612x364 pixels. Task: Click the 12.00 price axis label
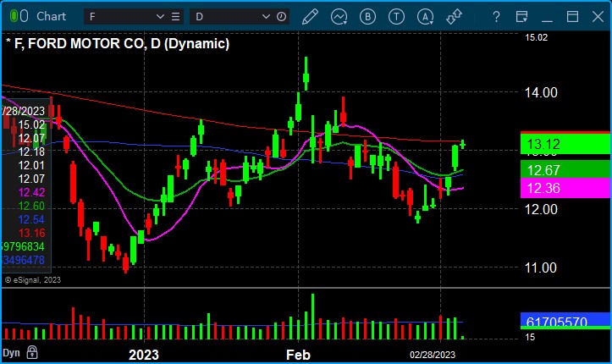(x=541, y=209)
